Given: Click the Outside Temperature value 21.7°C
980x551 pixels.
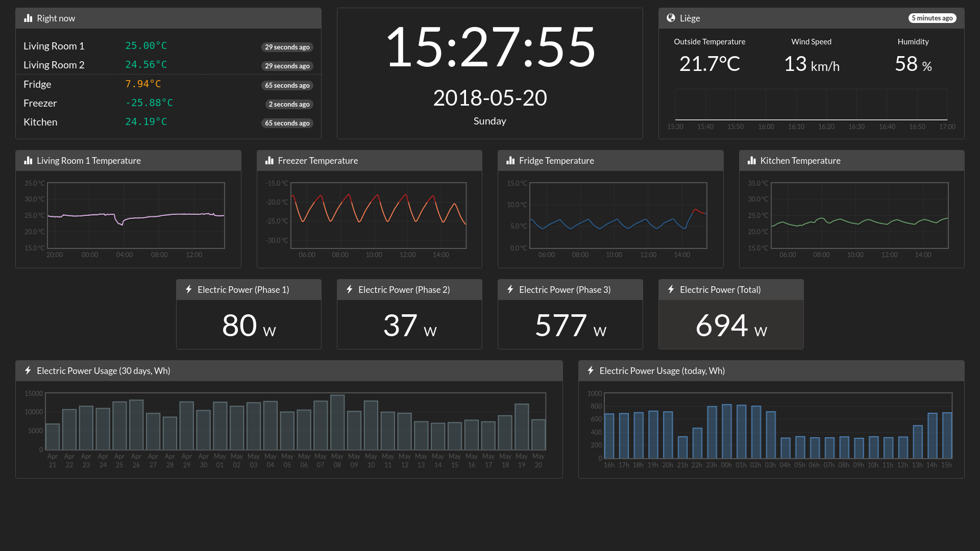Looking at the screenshot, I should 709,64.
